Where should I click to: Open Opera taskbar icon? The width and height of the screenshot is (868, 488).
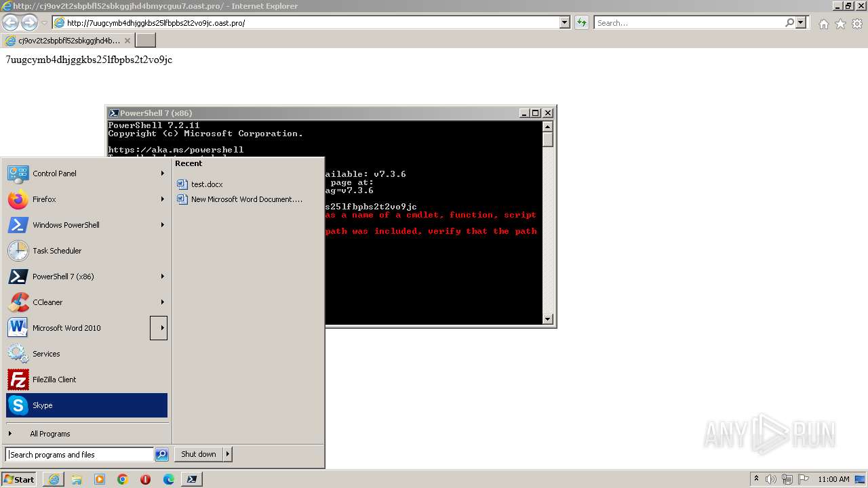146,479
